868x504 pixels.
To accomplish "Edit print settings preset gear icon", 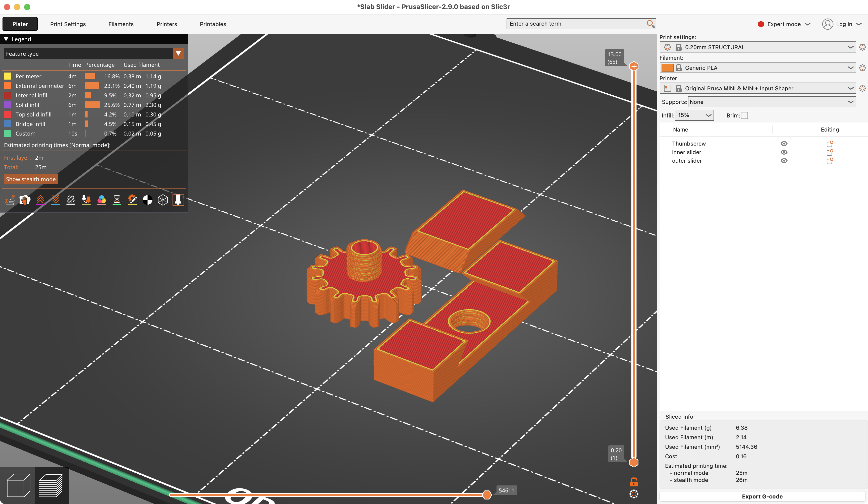I will coord(862,47).
